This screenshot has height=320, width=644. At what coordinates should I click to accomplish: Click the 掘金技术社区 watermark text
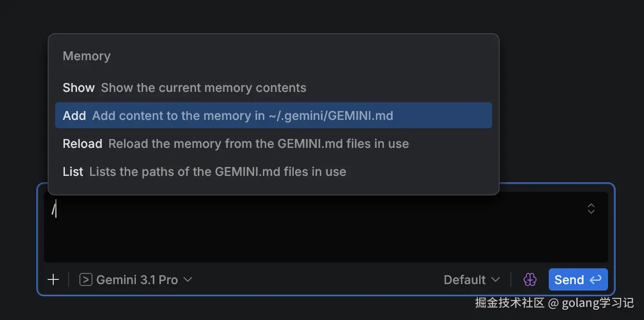tap(510, 303)
